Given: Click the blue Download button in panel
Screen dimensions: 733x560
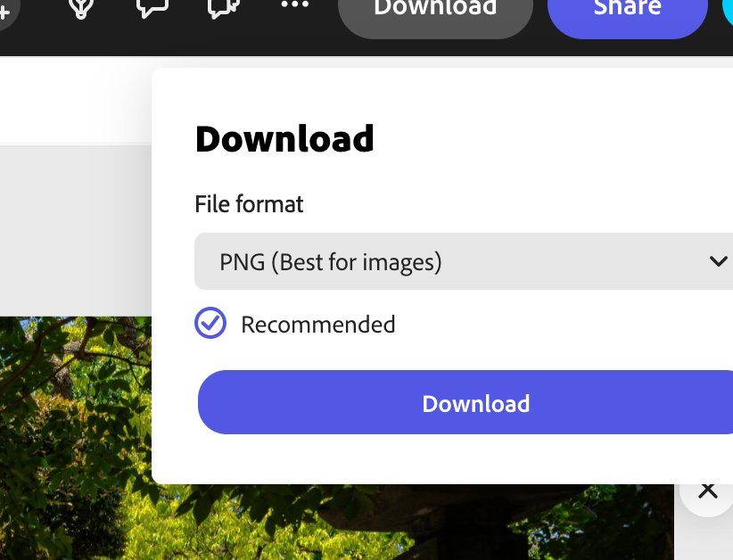Looking at the screenshot, I should click(465, 402).
